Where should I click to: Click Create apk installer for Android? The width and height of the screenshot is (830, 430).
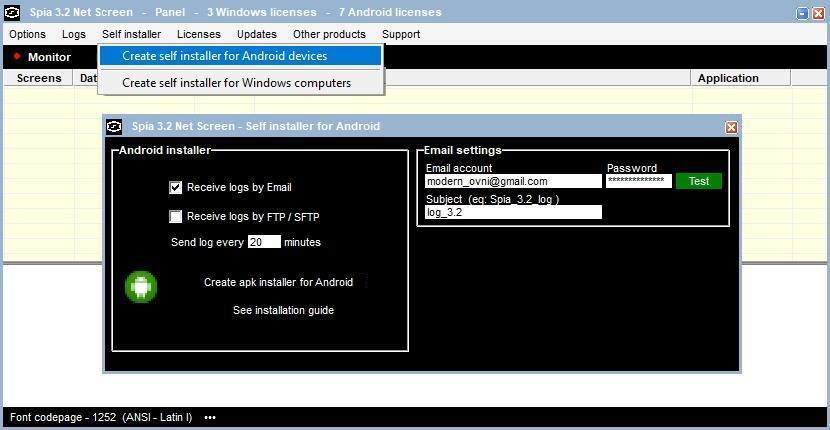click(x=278, y=282)
